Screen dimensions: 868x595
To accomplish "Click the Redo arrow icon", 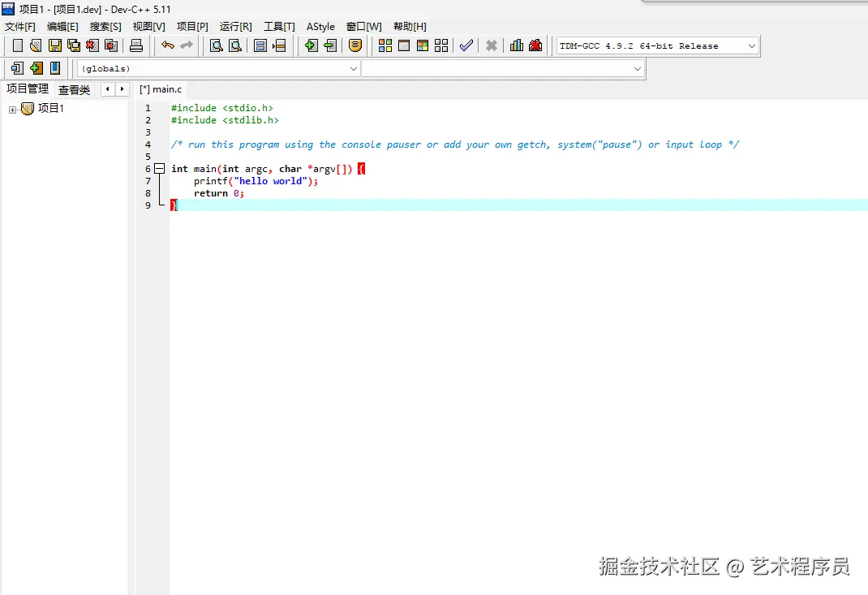I will tap(187, 45).
